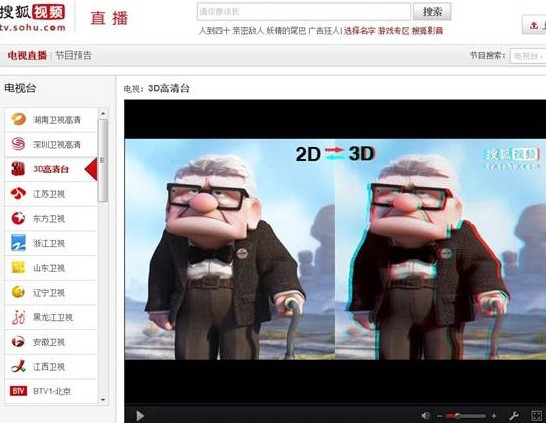
Task: Increase volume with the plus button
Action: [493, 416]
